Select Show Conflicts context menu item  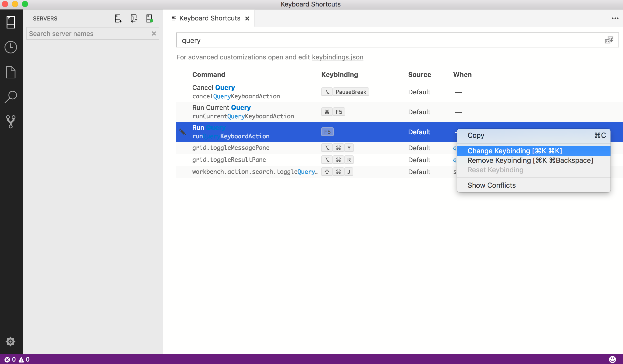pos(491,185)
